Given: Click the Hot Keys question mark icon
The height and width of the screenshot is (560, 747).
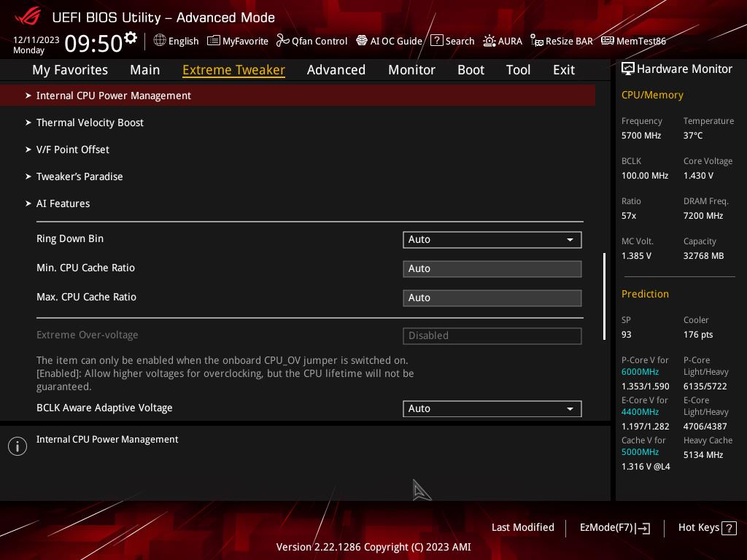Looking at the screenshot, I should [728, 528].
